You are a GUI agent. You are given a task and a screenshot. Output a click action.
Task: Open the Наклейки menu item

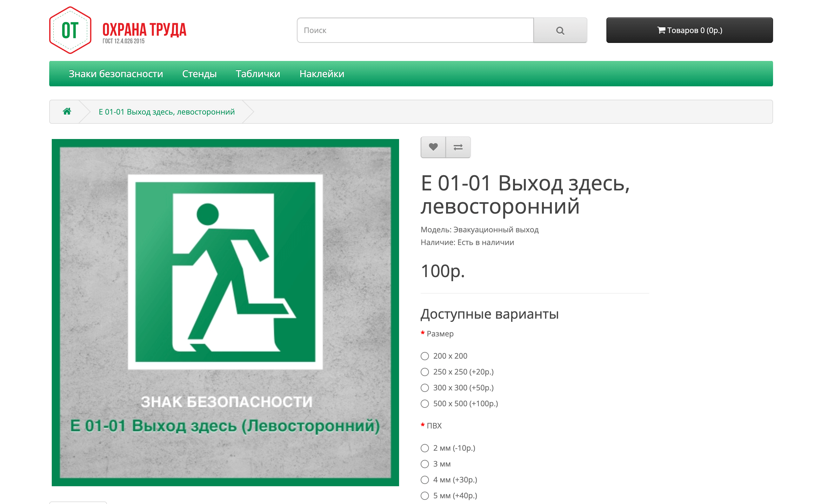click(322, 74)
